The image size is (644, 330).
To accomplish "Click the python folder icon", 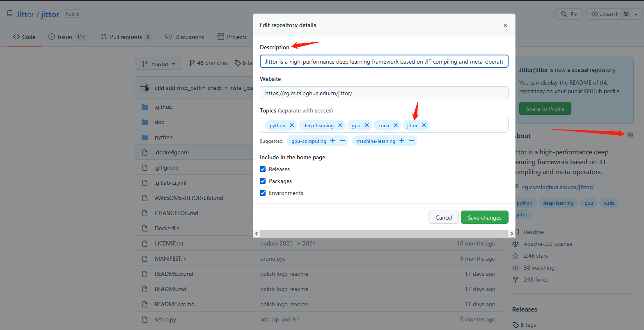I will pos(145,137).
